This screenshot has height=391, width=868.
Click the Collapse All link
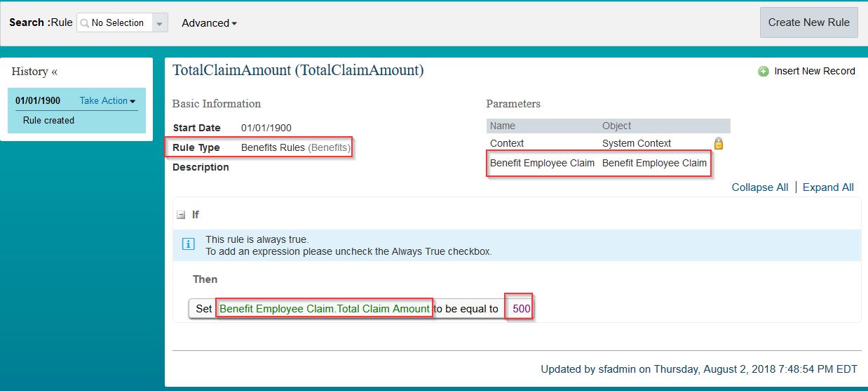tap(760, 187)
